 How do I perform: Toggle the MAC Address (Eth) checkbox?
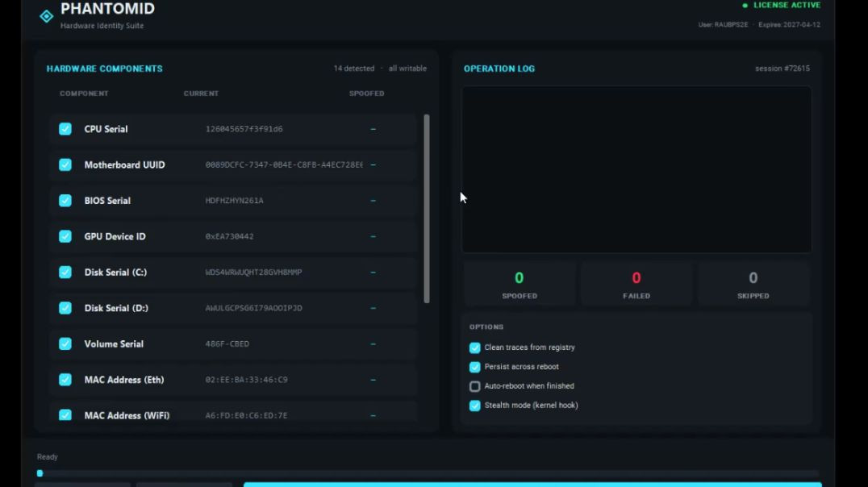65,380
